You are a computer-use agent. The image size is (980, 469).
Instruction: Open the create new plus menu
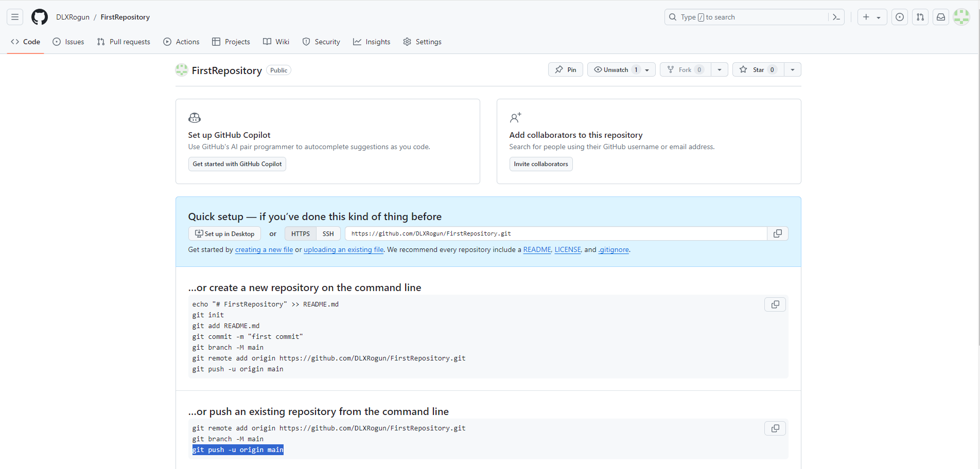coord(872,17)
